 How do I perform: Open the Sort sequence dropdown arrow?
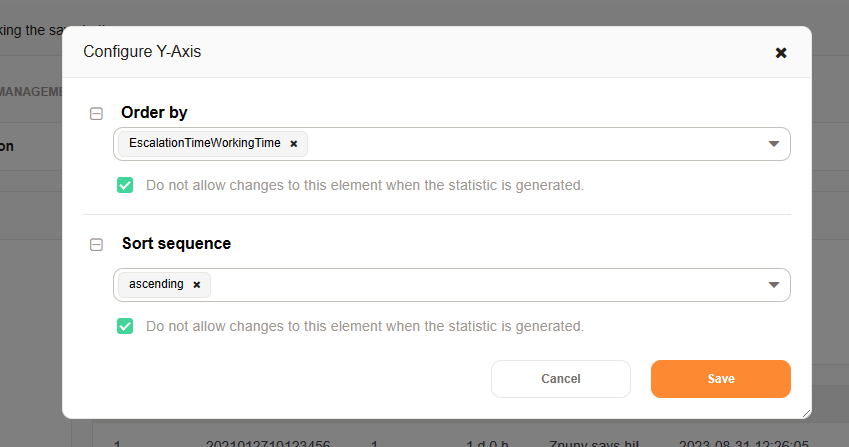tap(773, 285)
